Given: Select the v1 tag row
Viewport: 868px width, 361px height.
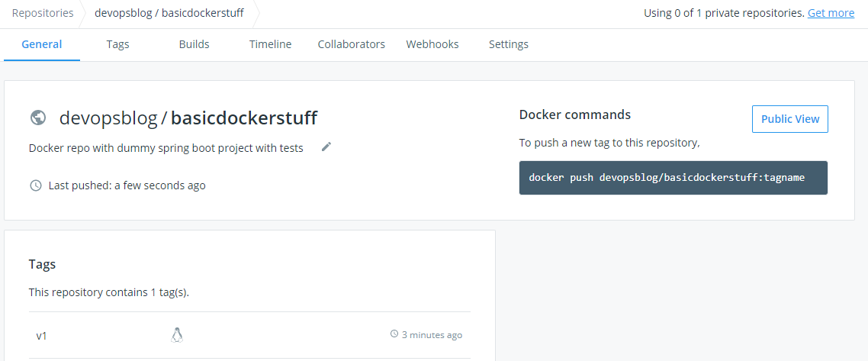Looking at the screenshot, I should [x=249, y=335].
